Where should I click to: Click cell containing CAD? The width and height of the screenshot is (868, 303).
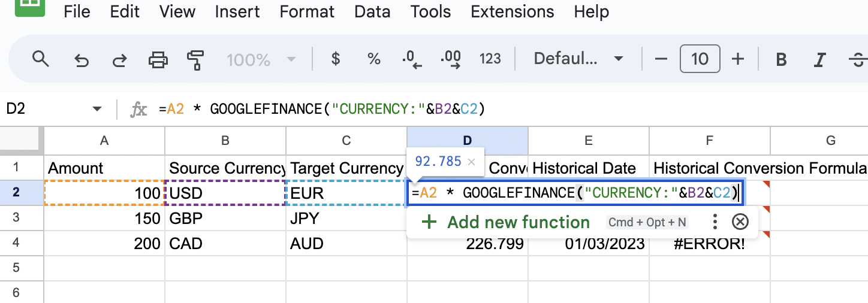pyautogui.click(x=225, y=244)
